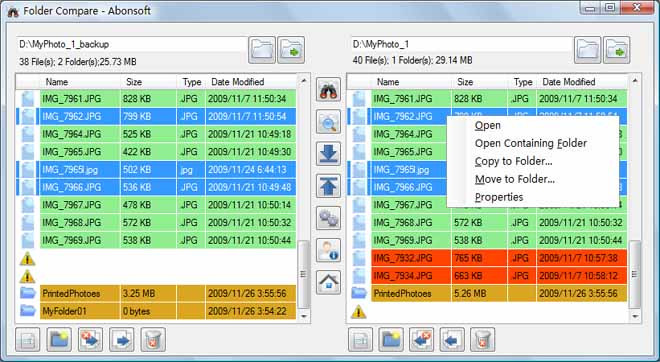Open left folder with green arrow icon
660x362 pixels.
tap(291, 50)
